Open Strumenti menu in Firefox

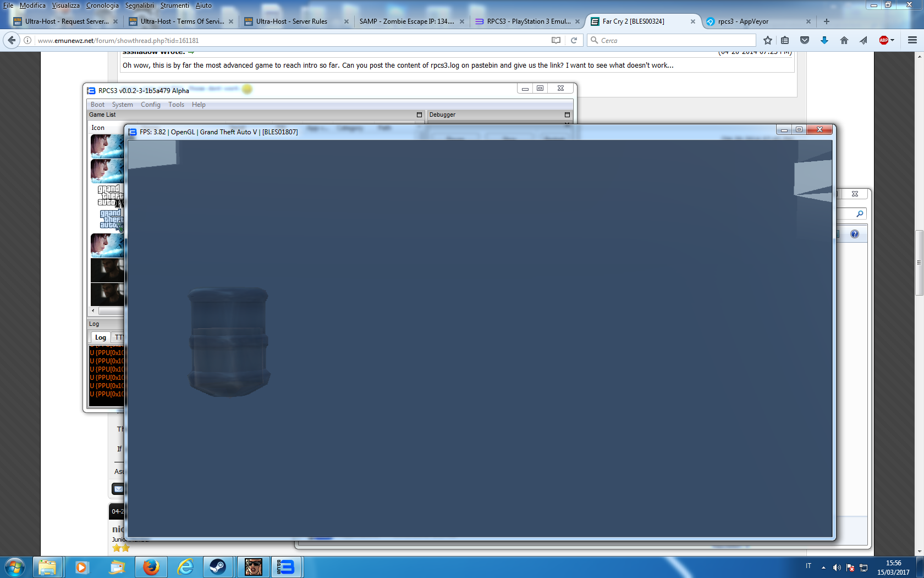tap(174, 6)
